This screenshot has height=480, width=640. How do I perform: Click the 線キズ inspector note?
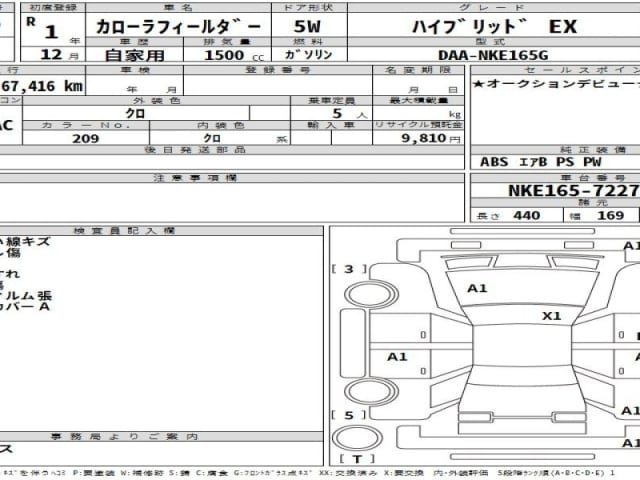(x=28, y=242)
